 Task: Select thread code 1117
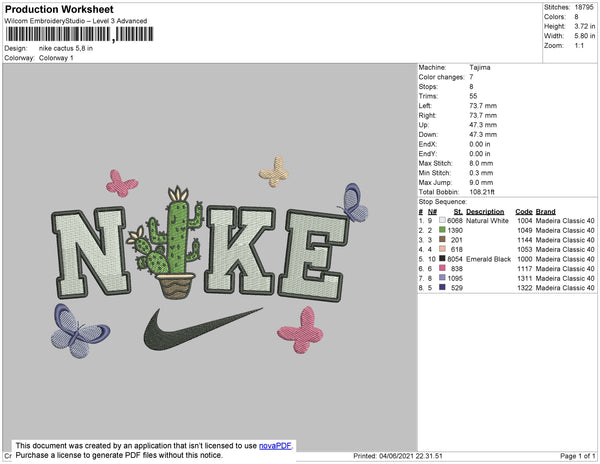[x=525, y=269]
